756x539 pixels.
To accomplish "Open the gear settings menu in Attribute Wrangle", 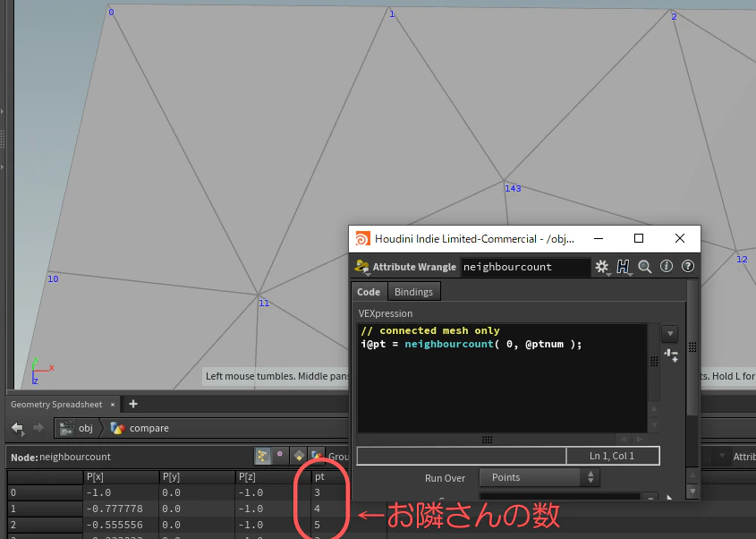I will pyautogui.click(x=601, y=267).
